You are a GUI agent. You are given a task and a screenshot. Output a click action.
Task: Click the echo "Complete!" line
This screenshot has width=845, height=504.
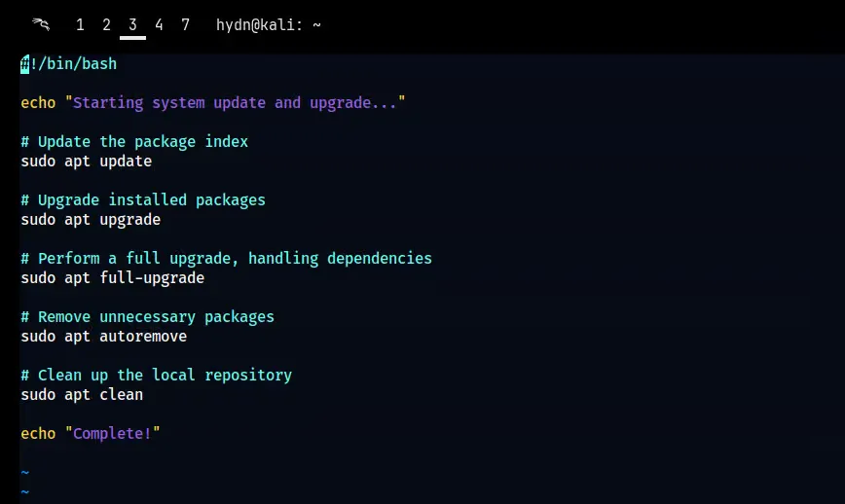91,434
